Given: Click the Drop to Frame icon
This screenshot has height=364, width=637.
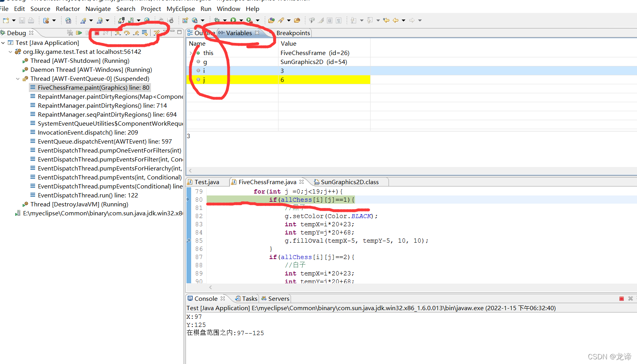Looking at the screenshot, I should [144, 33].
